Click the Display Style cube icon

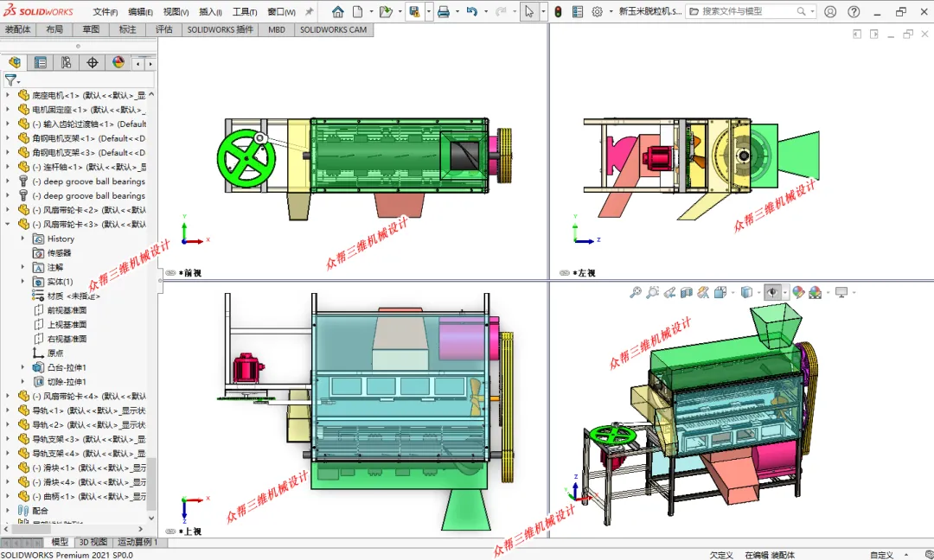pos(746,292)
